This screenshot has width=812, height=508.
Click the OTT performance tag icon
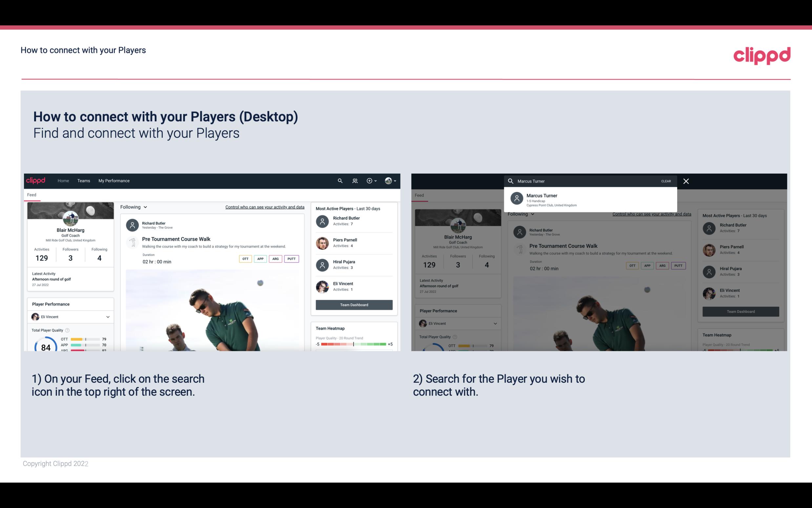click(244, 259)
